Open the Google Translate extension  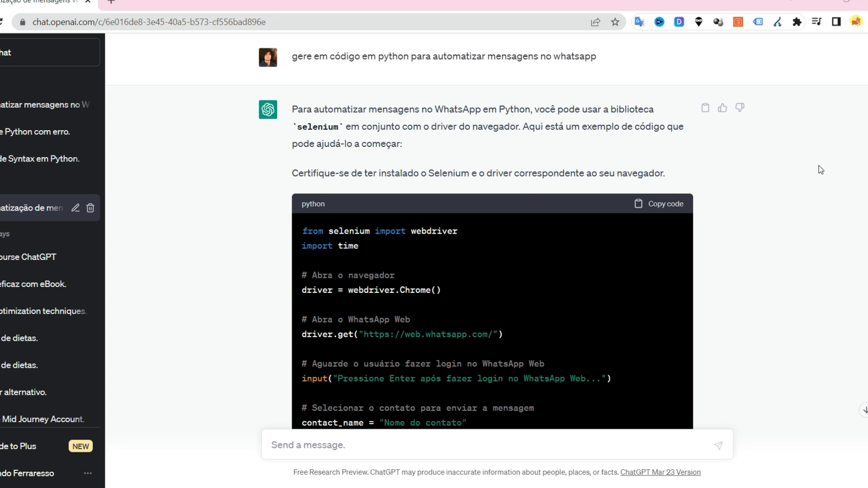pyautogui.click(x=640, y=22)
